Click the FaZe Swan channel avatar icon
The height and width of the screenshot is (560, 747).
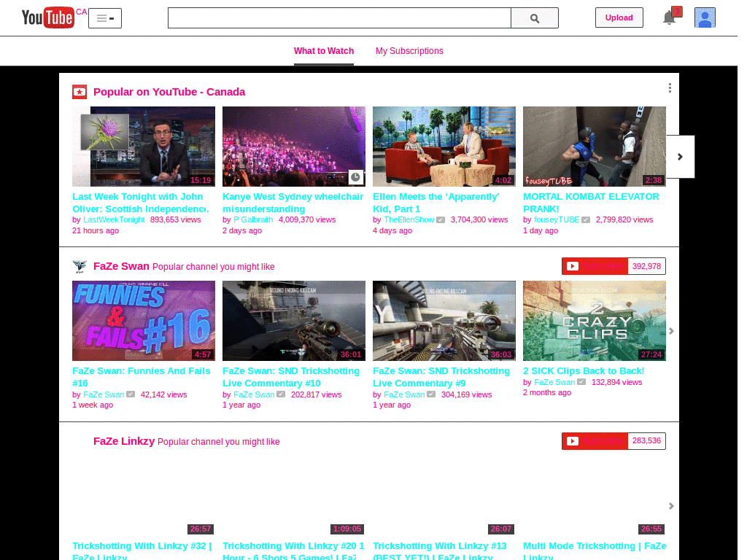(x=80, y=267)
